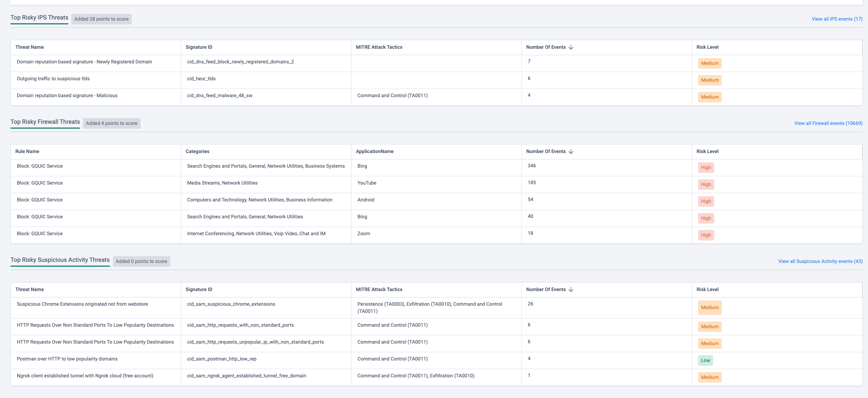Sort Suspicious Activity by Number Of Events arrow
The height and width of the screenshot is (398, 868).
(571, 290)
